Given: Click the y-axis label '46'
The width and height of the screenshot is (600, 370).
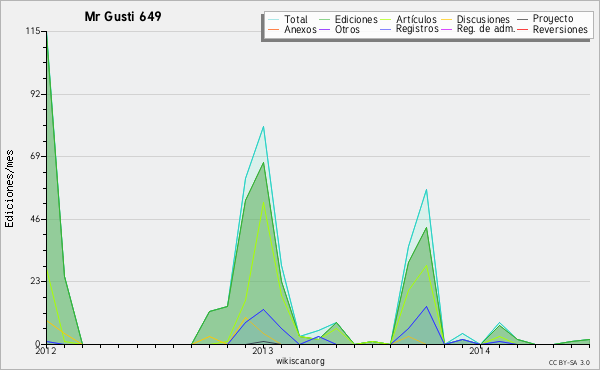Looking at the screenshot, I should coord(36,219).
